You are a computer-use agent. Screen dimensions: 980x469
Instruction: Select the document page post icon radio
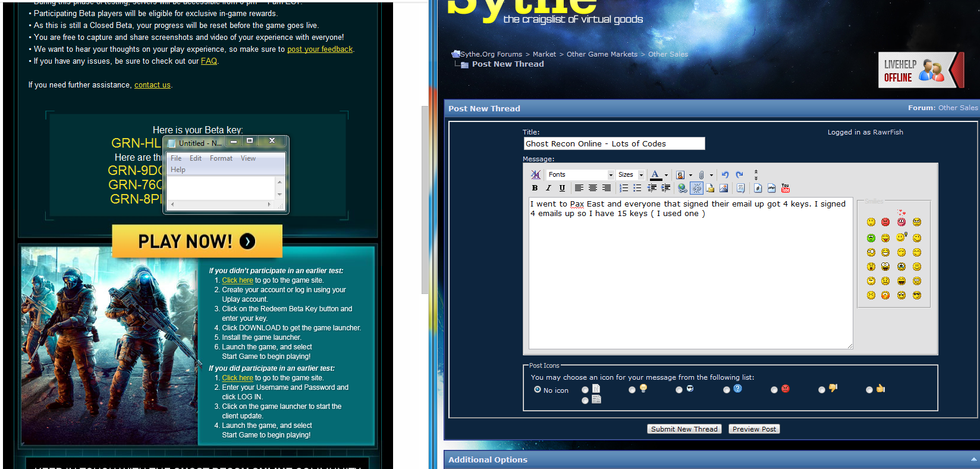585,390
